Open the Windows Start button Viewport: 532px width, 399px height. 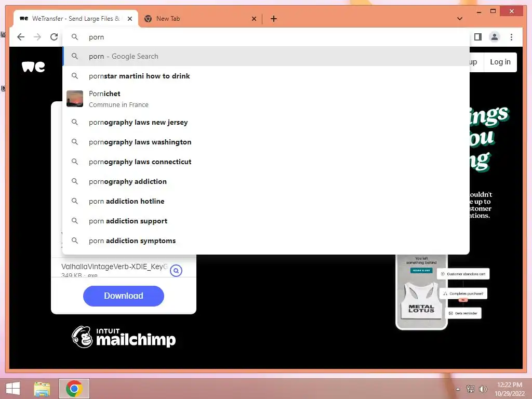(13, 389)
